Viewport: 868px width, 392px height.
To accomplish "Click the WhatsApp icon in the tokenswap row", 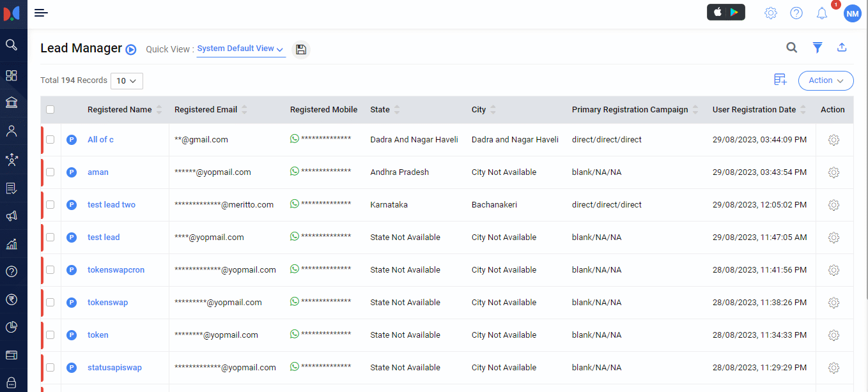I will pyautogui.click(x=295, y=301).
